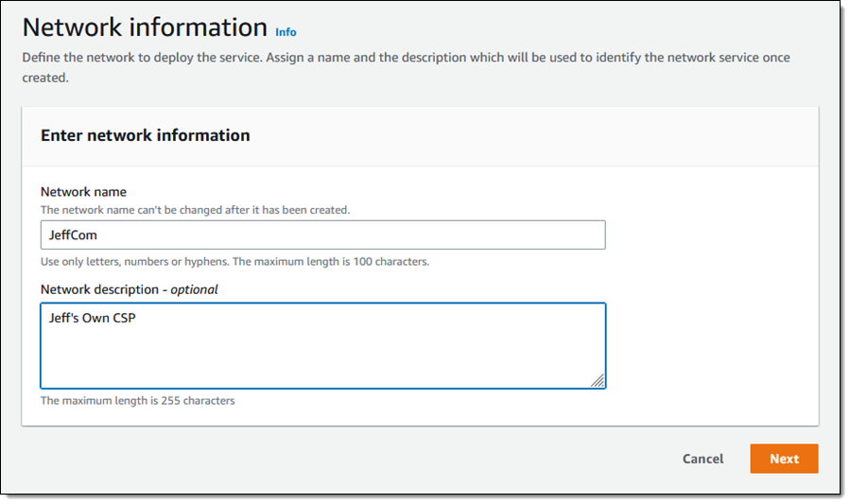Screen dimensions: 850x504
Task: Click the 'Use only letters, numbers or hyphens' hint
Action: click(x=234, y=261)
